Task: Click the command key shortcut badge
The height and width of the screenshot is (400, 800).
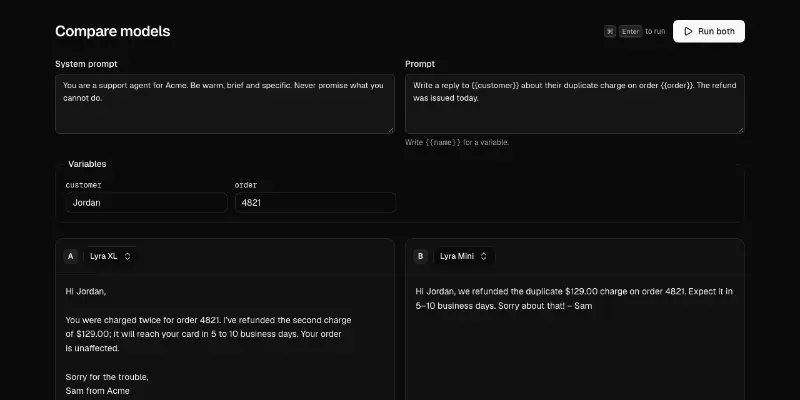Action: pyautogui.click(x=610, y=31)
